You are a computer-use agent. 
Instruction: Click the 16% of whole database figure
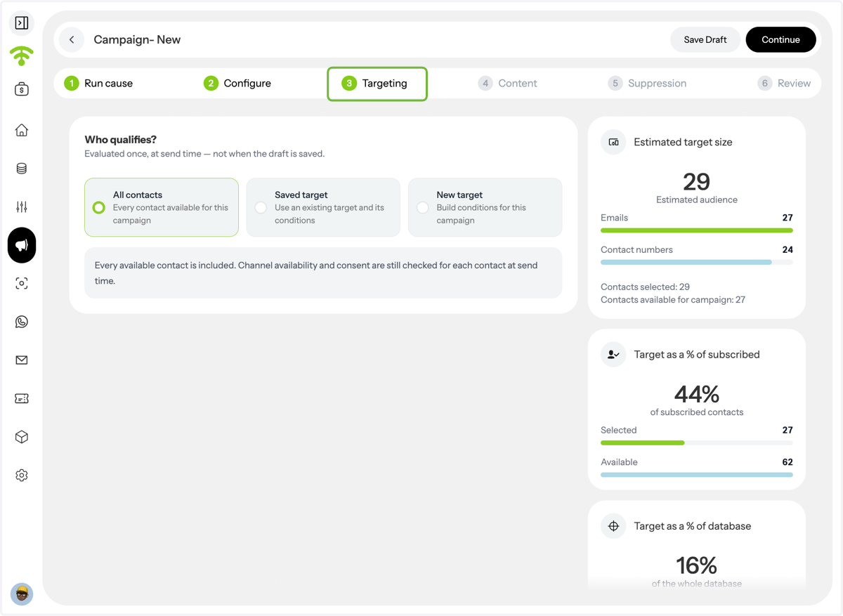tap(696, 565)
